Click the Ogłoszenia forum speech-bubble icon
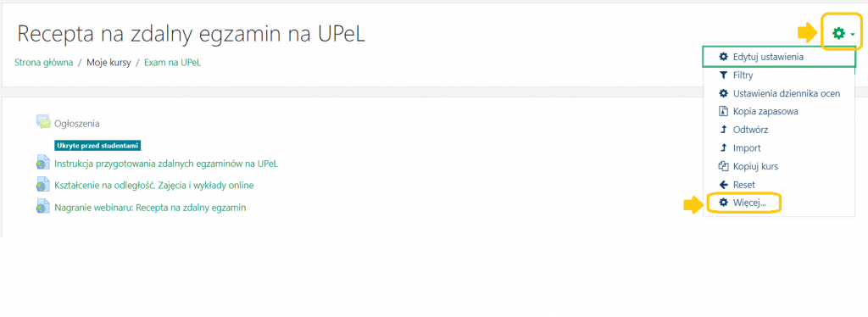This screenshot has width=868, height=317. point(43,122)
